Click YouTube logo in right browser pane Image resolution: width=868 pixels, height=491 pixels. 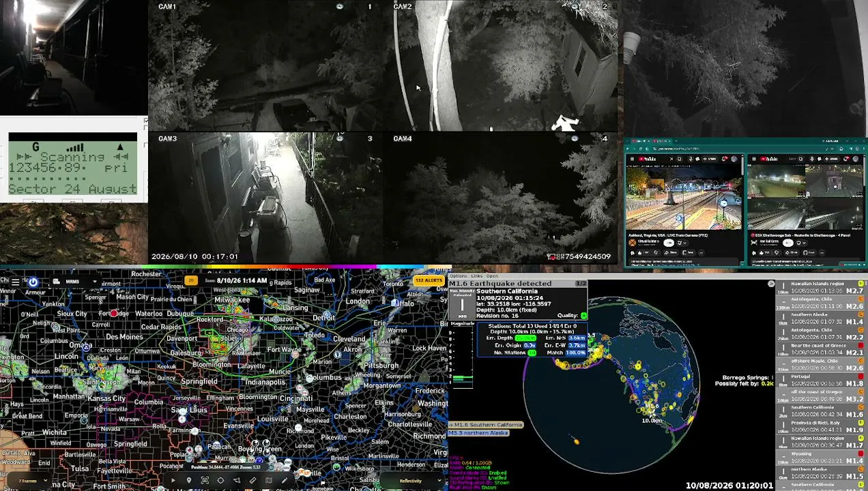[768, 159]
